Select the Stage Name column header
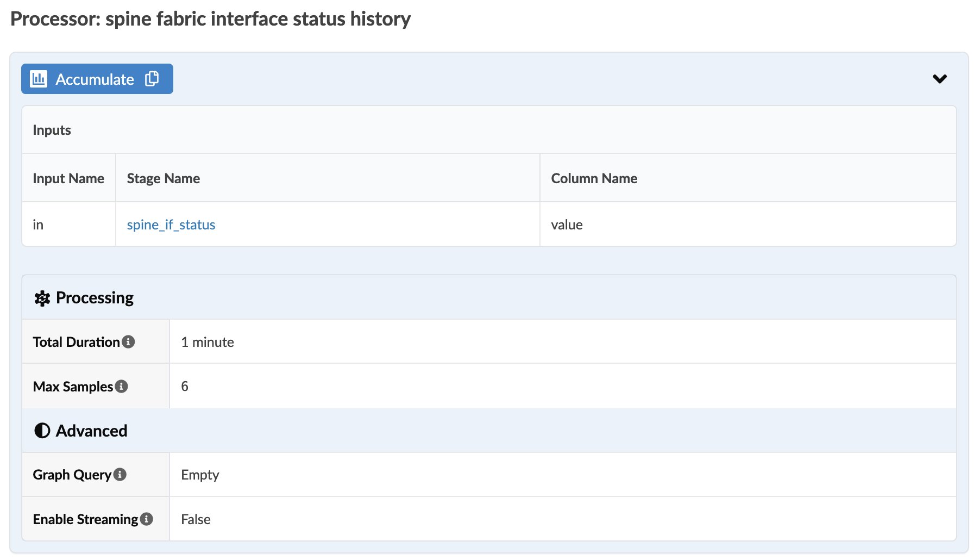The height and width of the screenshot is (560, 980). [163, 178]
